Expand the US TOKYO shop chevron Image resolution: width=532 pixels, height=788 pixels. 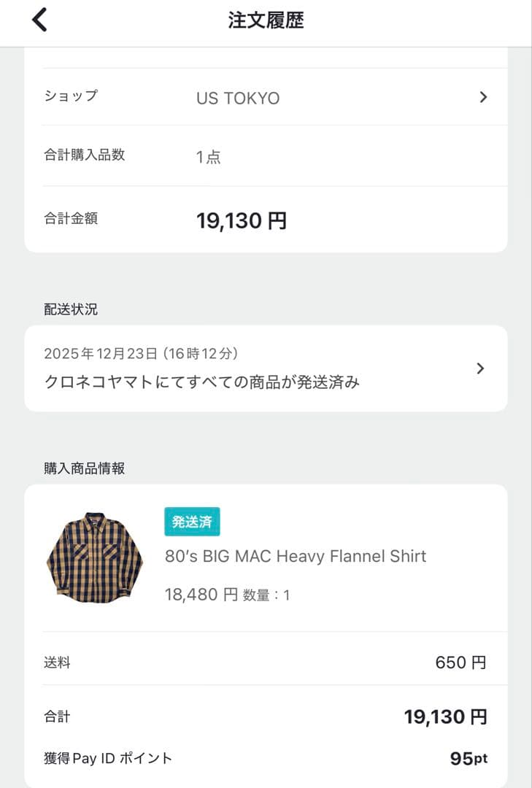[483, 97]
